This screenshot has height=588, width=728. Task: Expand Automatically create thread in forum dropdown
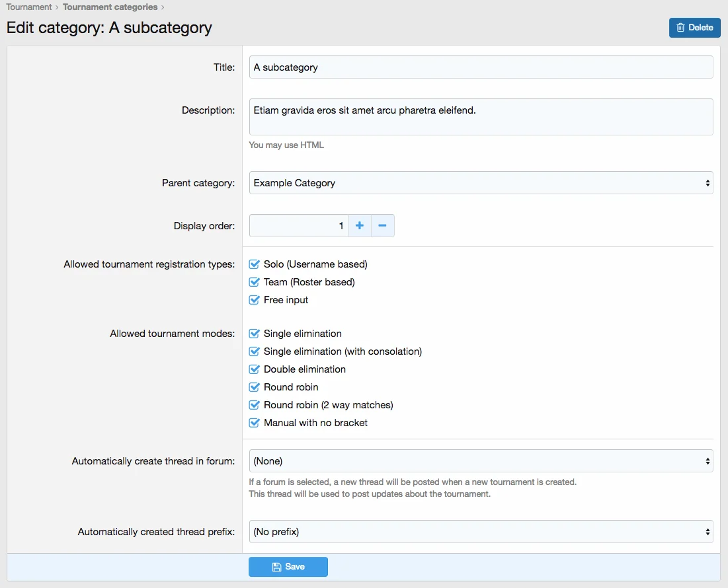click(x=481, y=461)
